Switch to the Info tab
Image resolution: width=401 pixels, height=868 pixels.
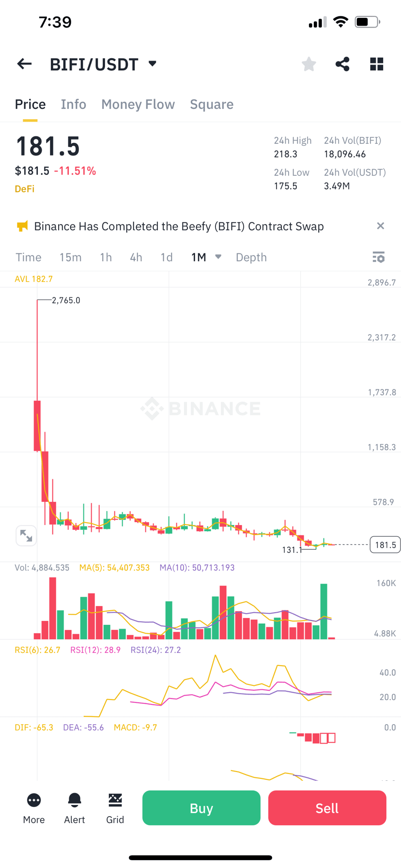click(x=74, y=104)
